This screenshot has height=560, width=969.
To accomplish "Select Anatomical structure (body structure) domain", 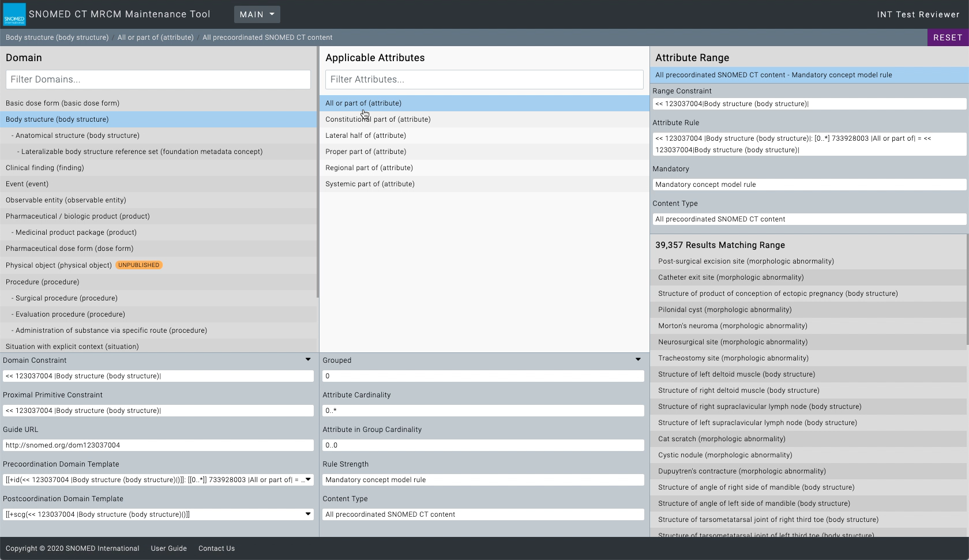I will 158,136.
